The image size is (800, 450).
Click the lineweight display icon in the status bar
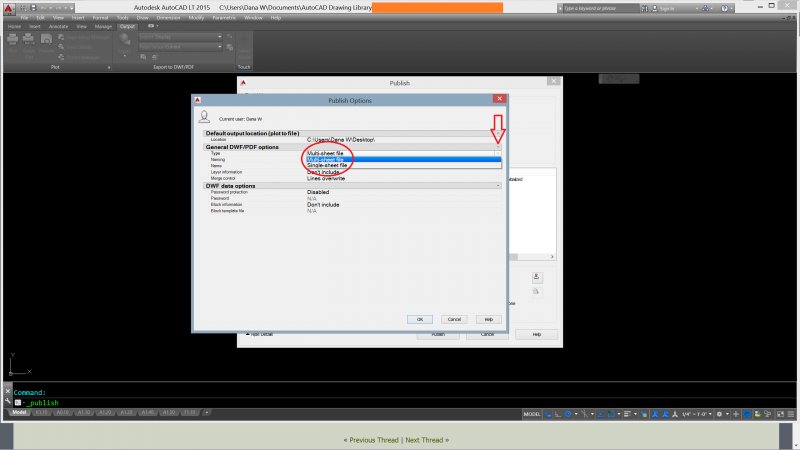tap(627, 414)
